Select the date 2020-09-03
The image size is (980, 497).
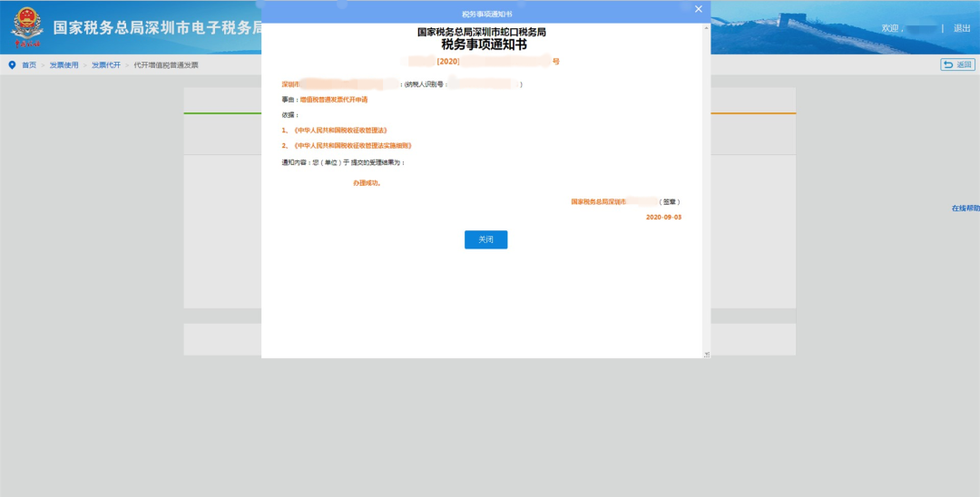point(663,218)
